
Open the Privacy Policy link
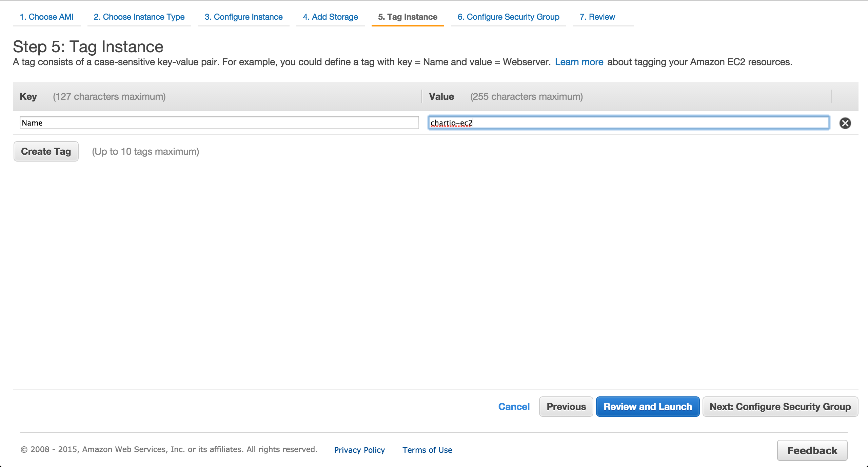359,450
